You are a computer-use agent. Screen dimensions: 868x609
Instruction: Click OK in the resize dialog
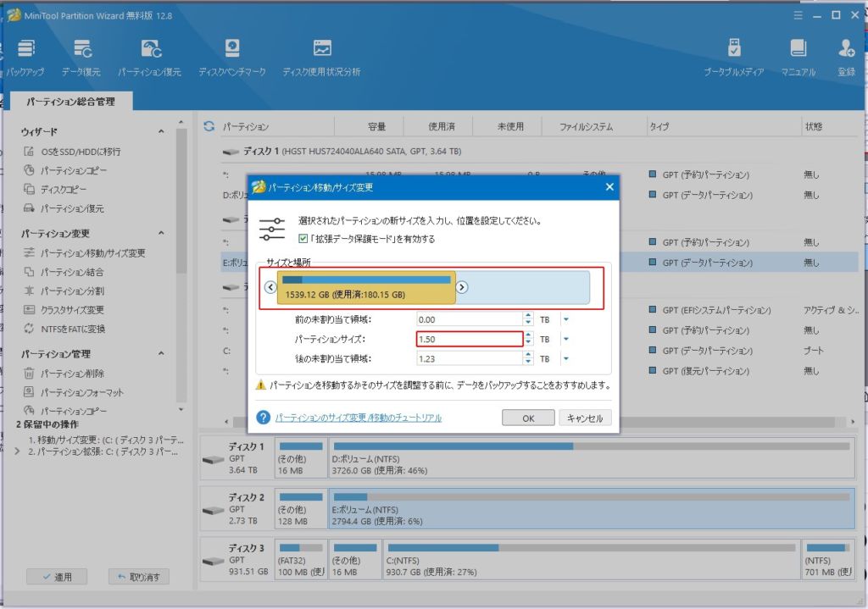pyautogui.click(x=527, y=418)
